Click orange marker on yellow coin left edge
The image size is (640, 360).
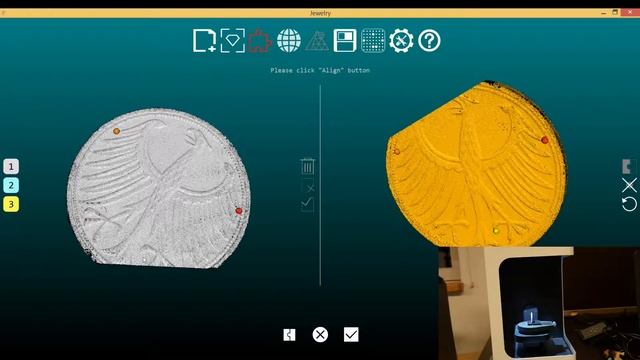[396, 151]
